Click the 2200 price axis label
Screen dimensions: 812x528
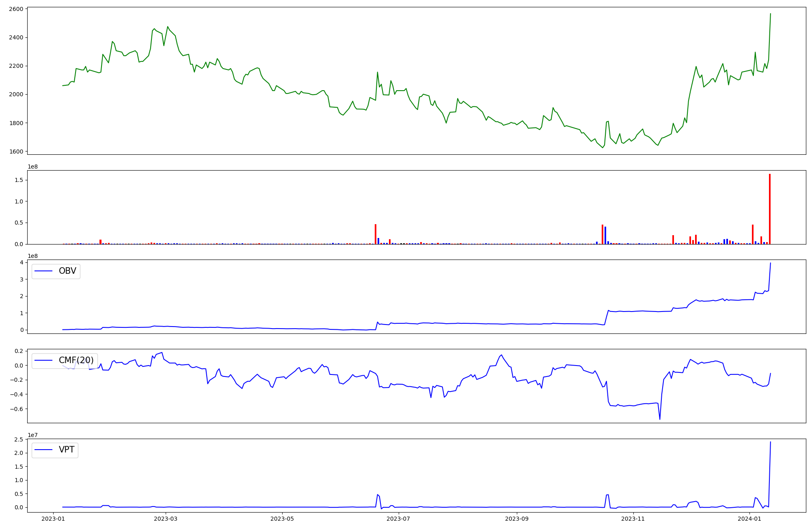coord(17,66)
